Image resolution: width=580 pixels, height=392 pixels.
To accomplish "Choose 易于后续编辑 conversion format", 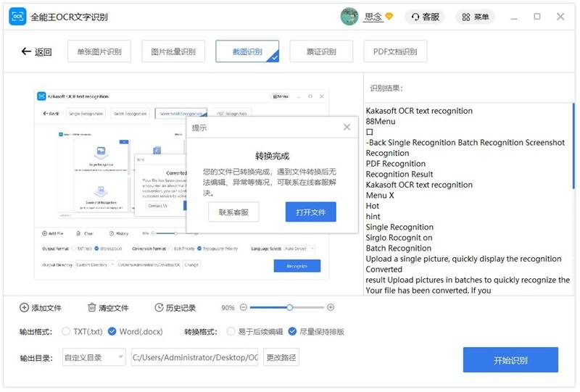I will [x=231, y=331].
